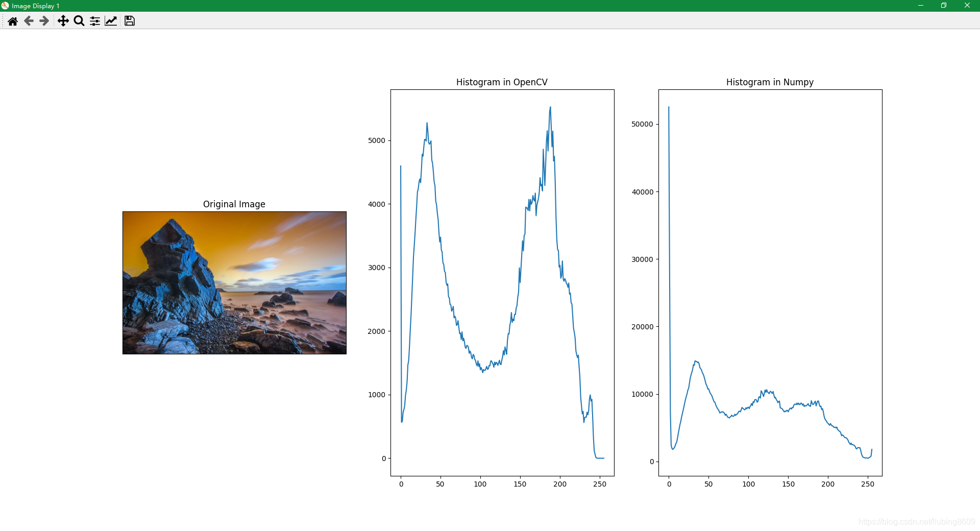Click inside the Histogram in OpenCV plot
Image resolution: width=980 pixels, height=531 pixels.
(502, 281)
